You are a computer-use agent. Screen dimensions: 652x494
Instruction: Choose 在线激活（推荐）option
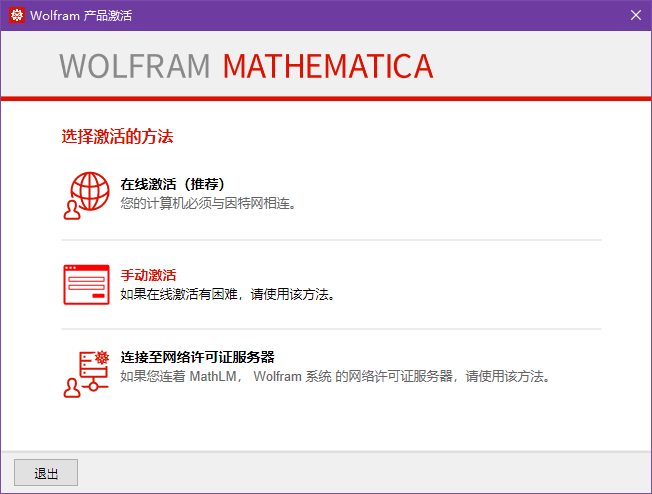pos(172,184)
